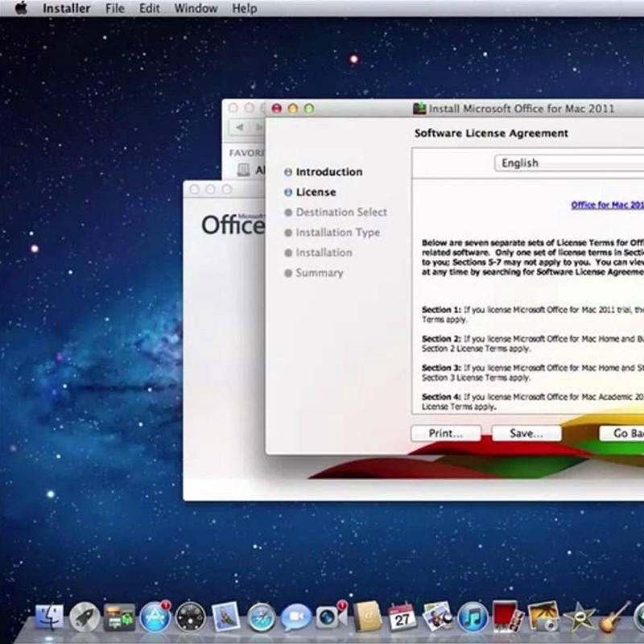Launch iTunes from the dock

473,617
